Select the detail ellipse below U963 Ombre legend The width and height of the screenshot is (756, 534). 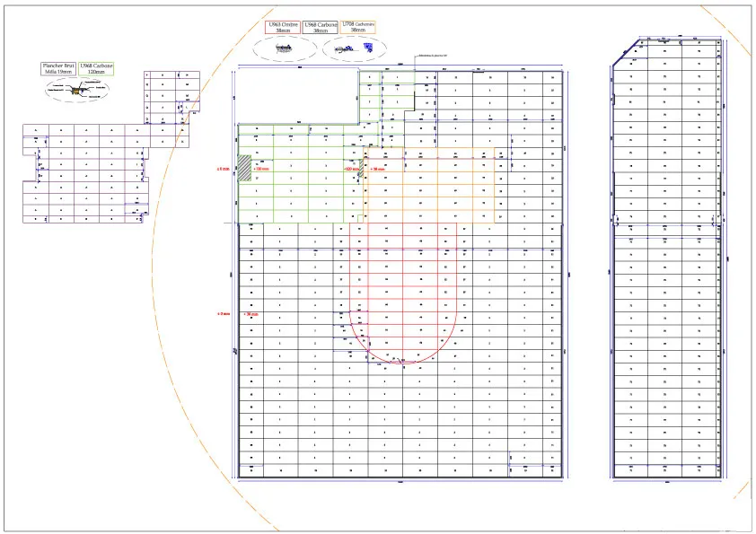(x=285, y=48)
